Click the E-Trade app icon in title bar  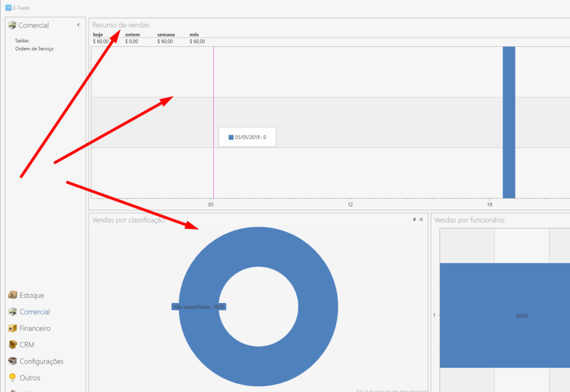(x=8, y=8)
